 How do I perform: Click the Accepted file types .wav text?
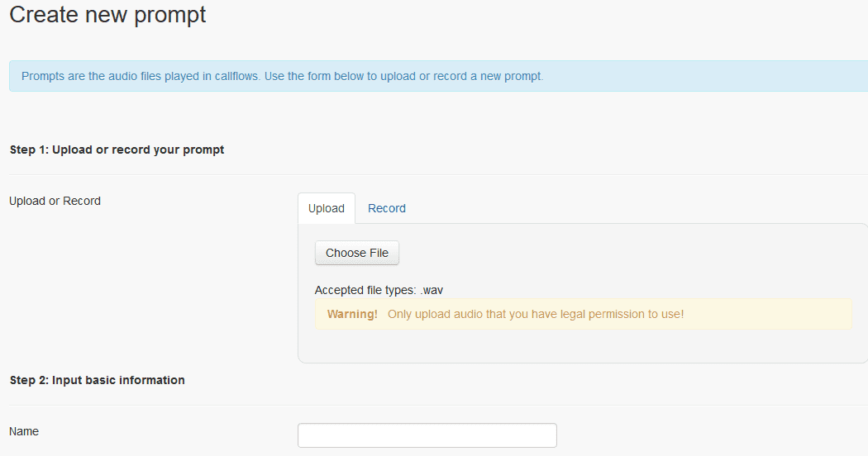[379, 290]
